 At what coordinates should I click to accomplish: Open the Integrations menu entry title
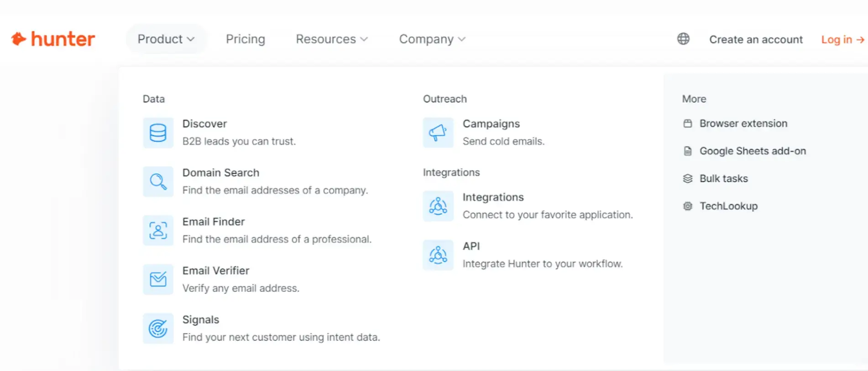click(x=493, y=197)
